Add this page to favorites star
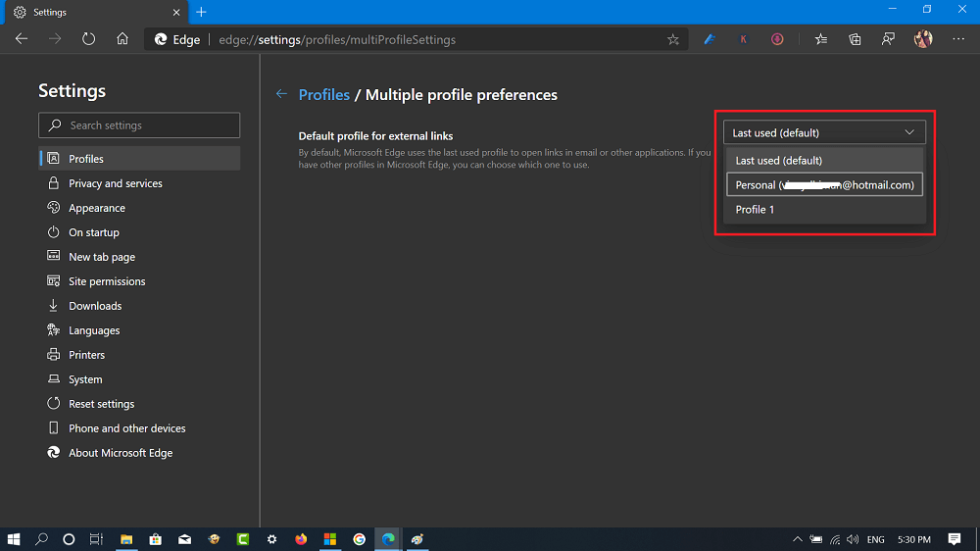The height and width of the screenshot is (551, 980). pyautogui.click(x=673, y=39)
